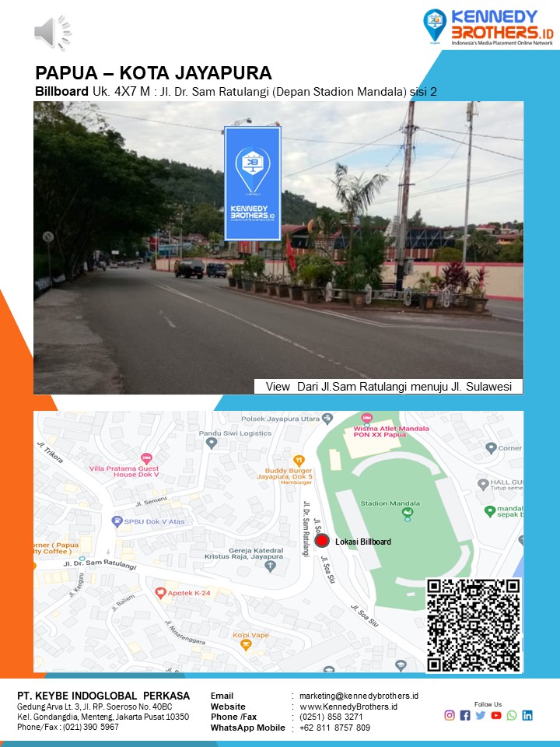Click the Buddy Burger restaurant pin
The height and width of the screenshot is (747, 560).
click(299, 461)
